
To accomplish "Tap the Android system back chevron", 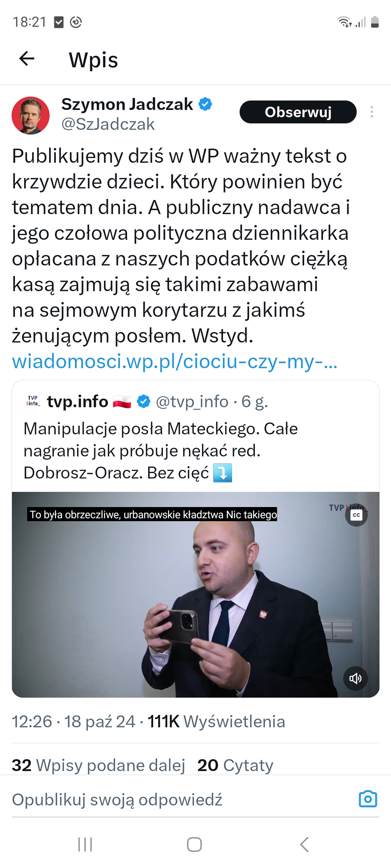I will [x=304, y=844].
